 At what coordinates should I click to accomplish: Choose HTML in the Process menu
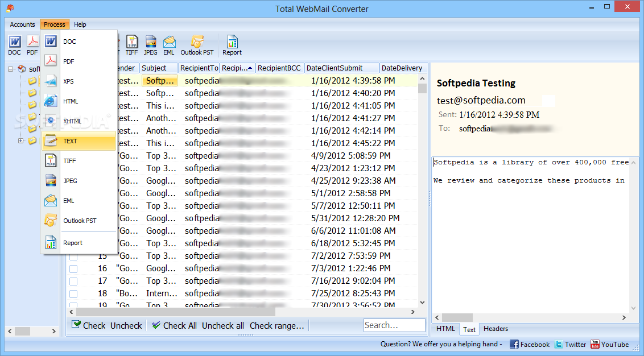79,101
